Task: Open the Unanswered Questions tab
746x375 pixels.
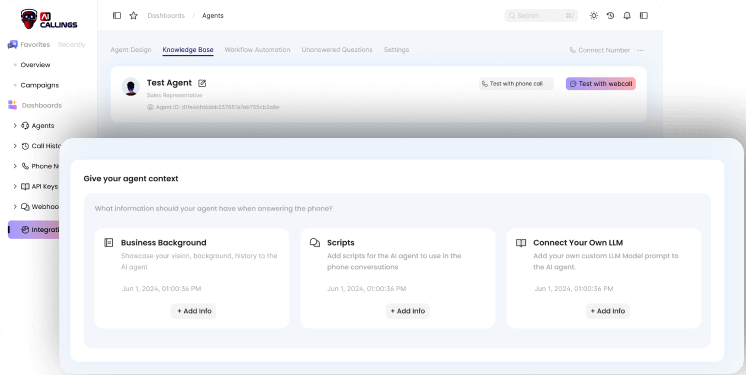Action: point(337,49)
